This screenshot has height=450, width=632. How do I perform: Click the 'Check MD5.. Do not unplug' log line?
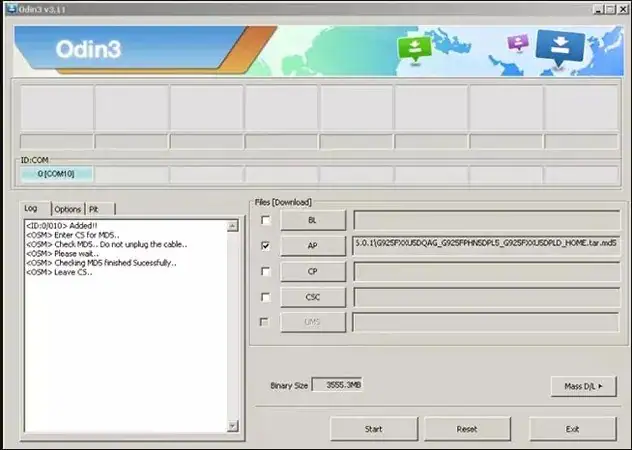click(x=106, y=244)
